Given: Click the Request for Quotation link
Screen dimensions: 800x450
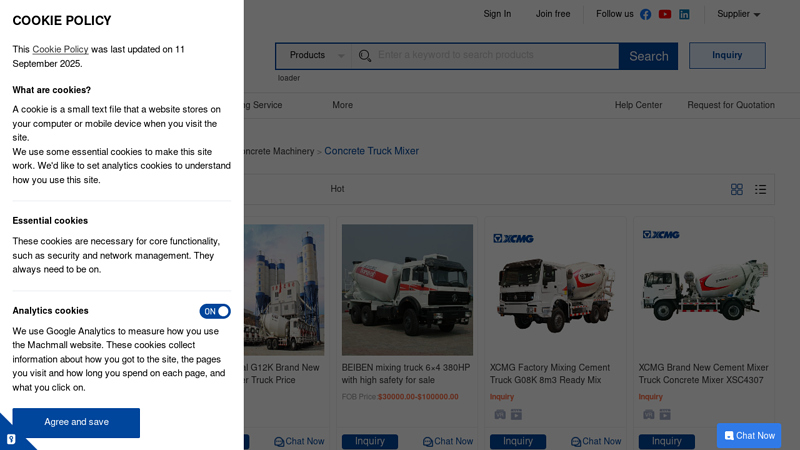Looking at the screenshot, I should pos(730,105).
